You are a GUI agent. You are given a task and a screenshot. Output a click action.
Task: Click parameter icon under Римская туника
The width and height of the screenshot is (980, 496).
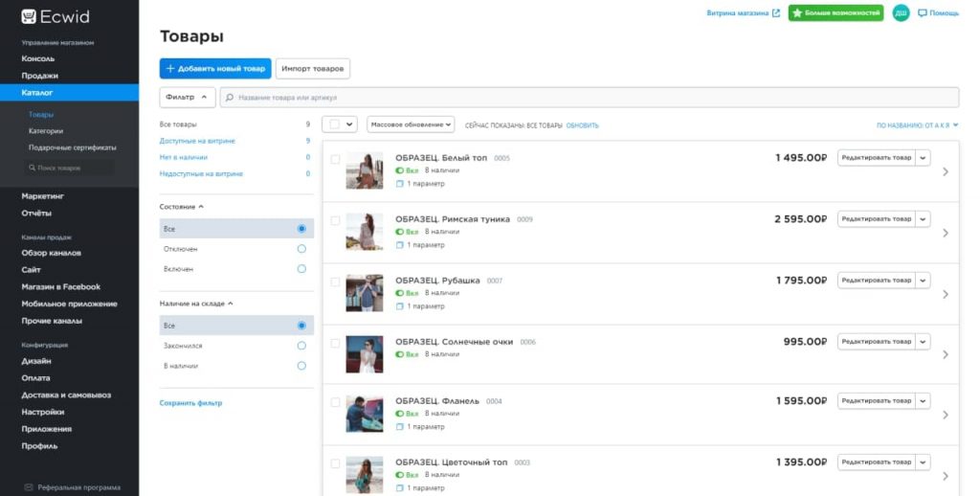coord(400,245)
